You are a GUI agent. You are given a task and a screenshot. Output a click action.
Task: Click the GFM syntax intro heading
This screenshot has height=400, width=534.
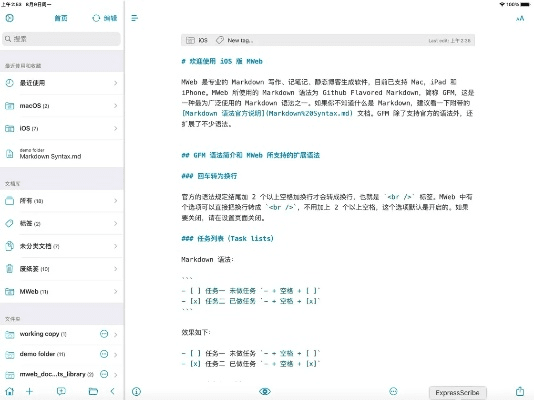coord(251,156)
